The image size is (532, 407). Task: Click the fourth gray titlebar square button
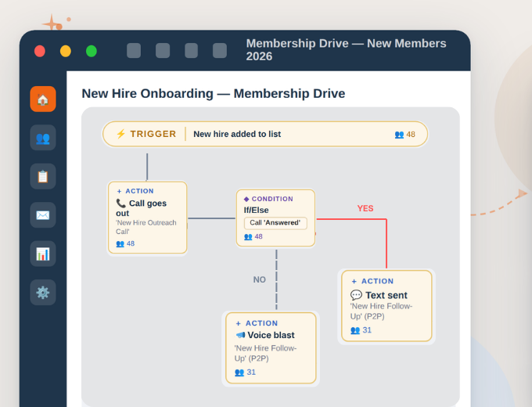click(x=220, y=51)
